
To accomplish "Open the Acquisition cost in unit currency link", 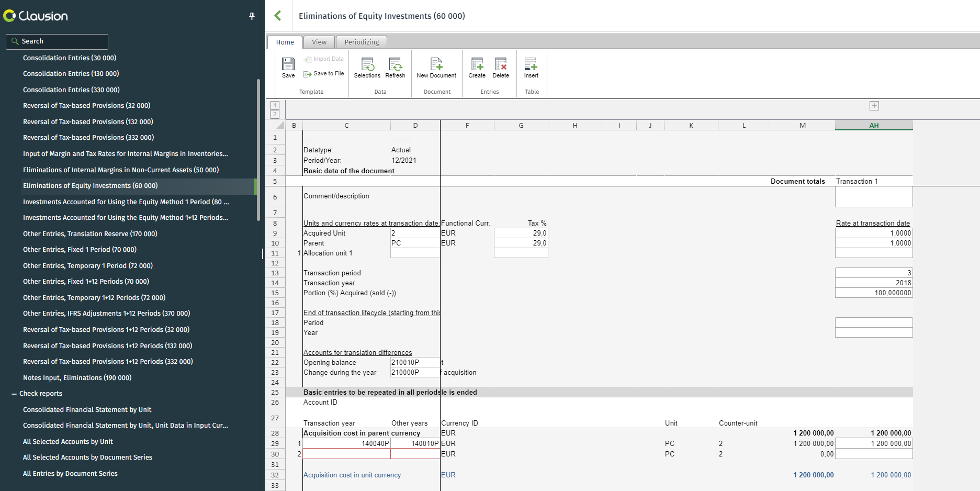I will pyautogui.click(x=352, y=475).
